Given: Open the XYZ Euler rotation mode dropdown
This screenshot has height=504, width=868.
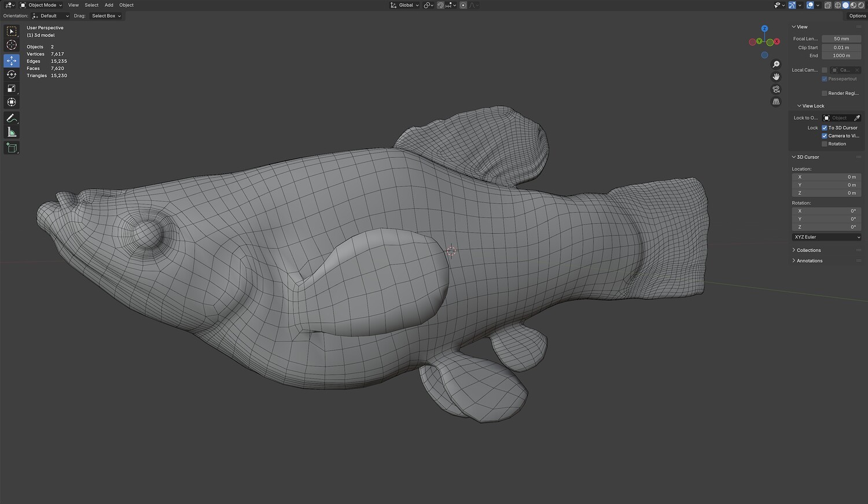Looking at the screenshot, I should point(826,237).
